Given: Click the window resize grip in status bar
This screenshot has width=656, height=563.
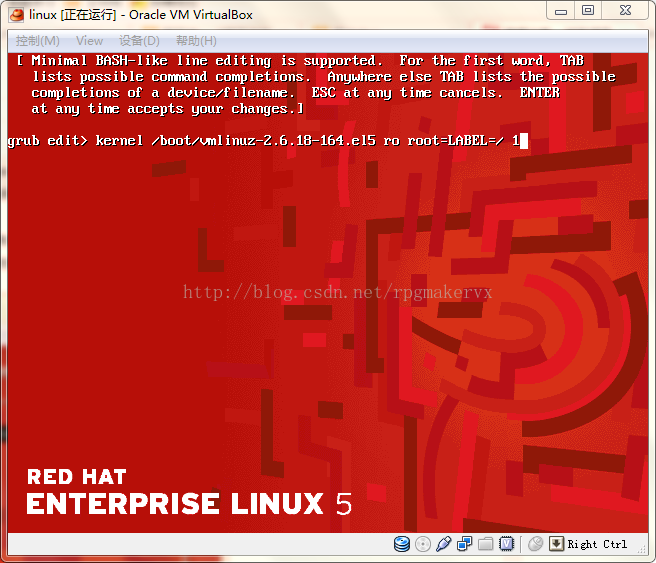Looking at the screenshot, I should tap(641, 549).
